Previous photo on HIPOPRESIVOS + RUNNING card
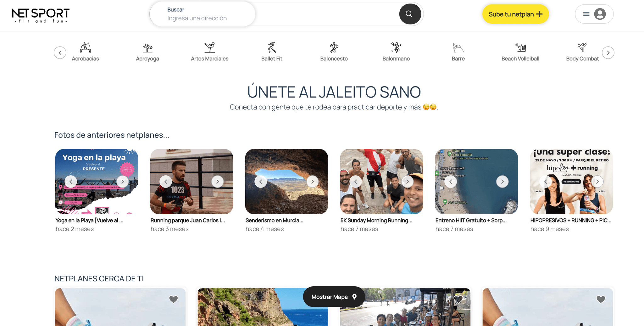The width and height of the screenshot is (644, 326). (546, 182)
